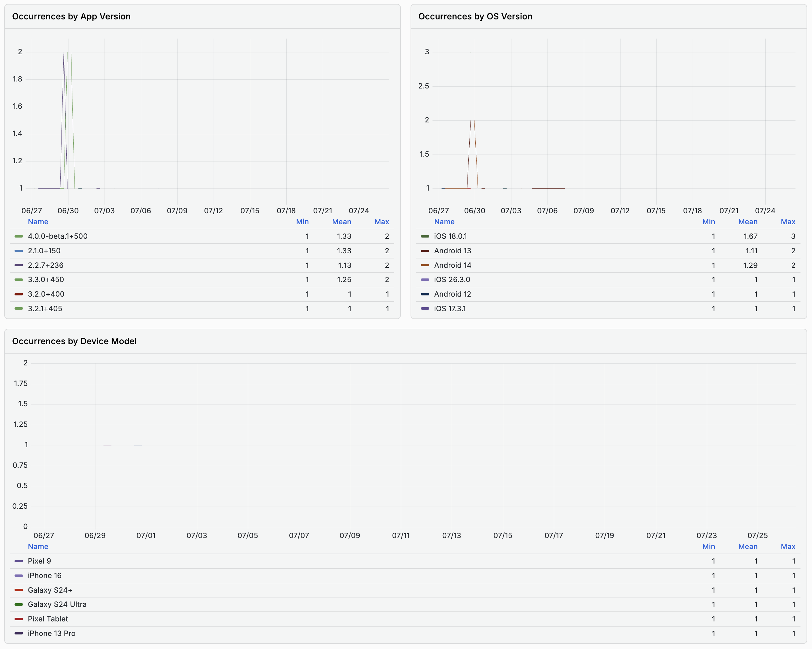Screen dimensions: 812x649
Task: Select 2.2.7+236 legend entry
Action: tap(45, 265)
